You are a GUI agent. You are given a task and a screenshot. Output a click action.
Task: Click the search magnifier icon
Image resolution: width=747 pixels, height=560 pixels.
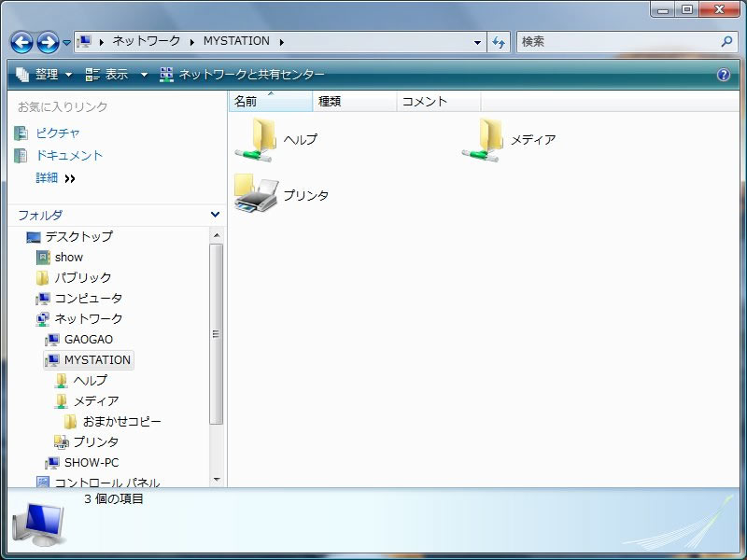[726, 42]
